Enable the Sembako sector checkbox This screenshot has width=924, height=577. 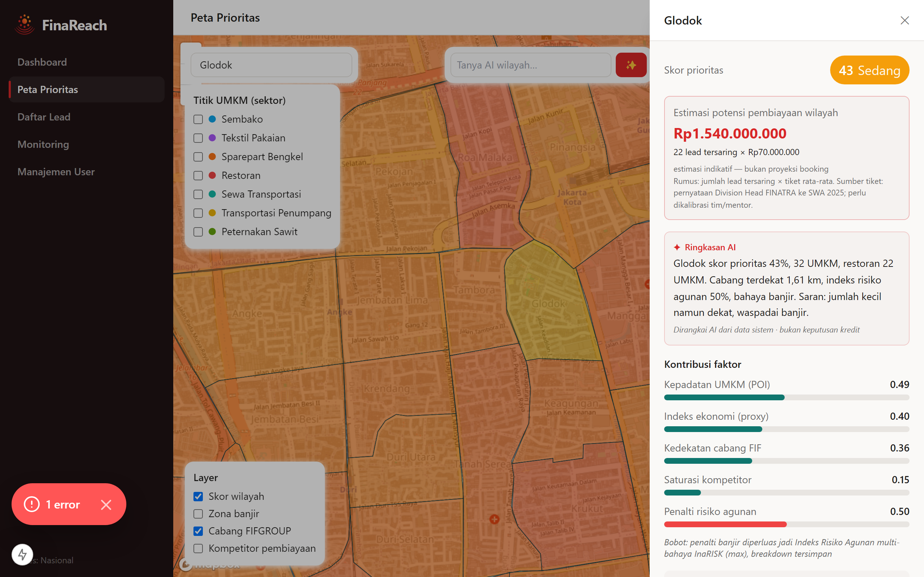coord(198,119)
